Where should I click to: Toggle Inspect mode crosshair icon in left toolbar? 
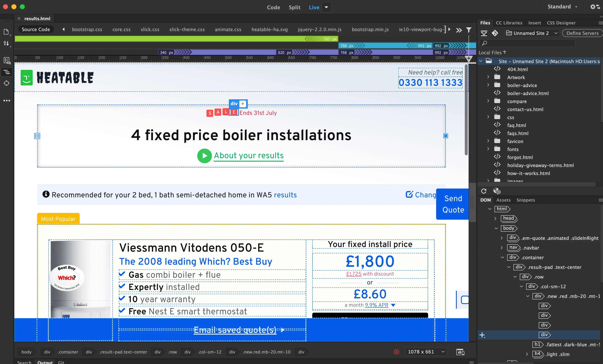pos(7,83)
